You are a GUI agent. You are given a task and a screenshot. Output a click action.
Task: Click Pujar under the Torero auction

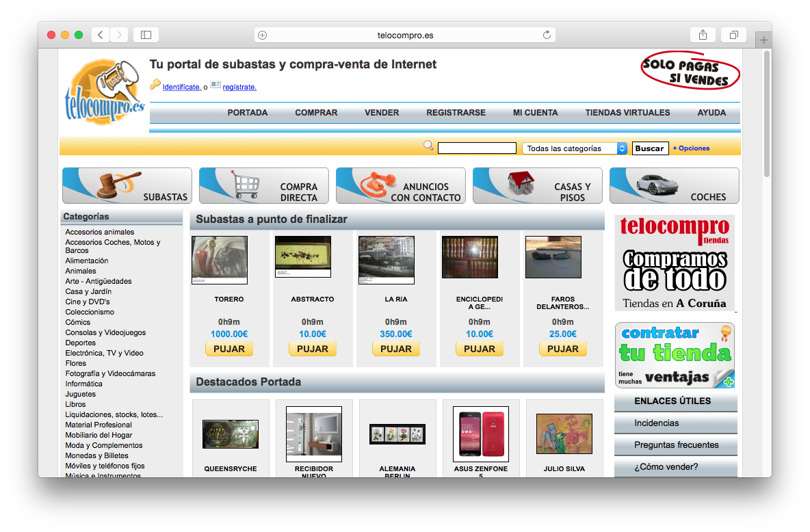tap(229, 349)
